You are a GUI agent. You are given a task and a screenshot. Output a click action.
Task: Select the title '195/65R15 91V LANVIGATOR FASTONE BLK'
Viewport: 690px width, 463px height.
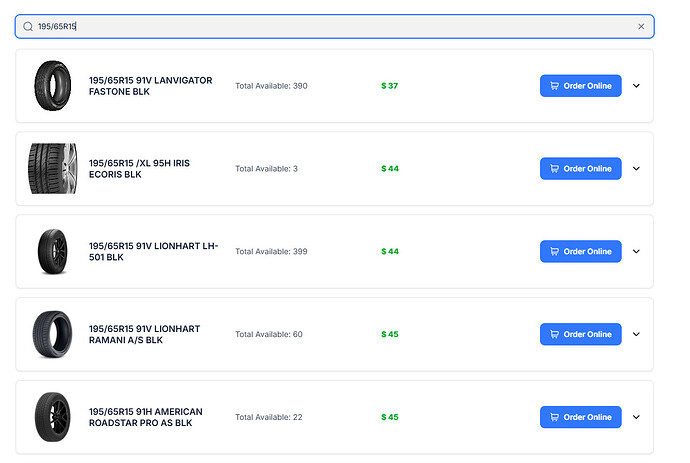[x=150, y=86]
